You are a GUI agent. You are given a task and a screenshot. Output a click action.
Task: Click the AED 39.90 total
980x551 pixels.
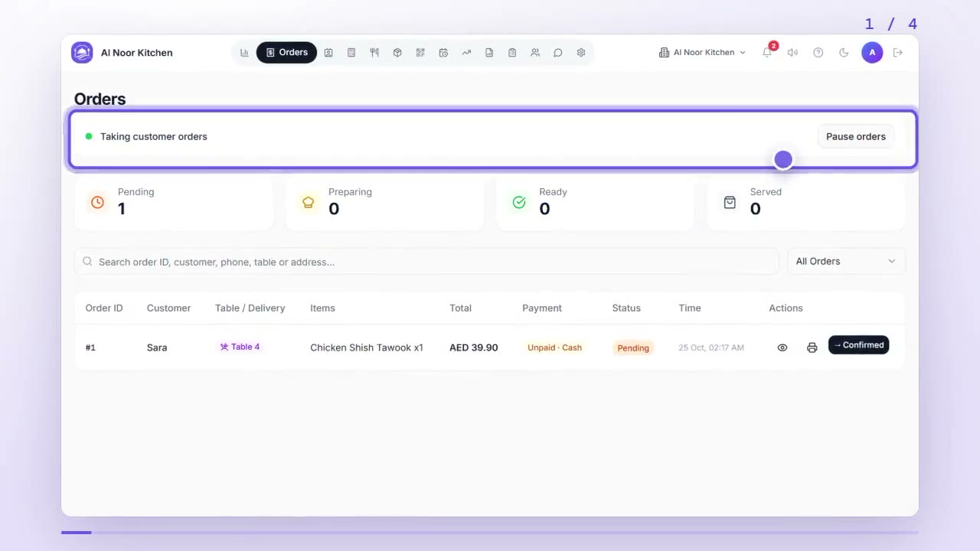click(x=474, y=347)
